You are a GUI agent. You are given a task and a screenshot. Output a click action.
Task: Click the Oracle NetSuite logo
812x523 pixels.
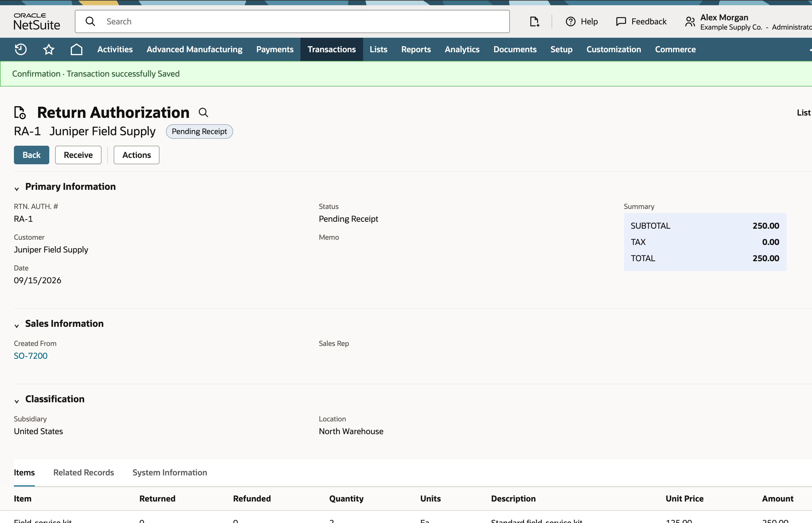(x=37, y=21)
